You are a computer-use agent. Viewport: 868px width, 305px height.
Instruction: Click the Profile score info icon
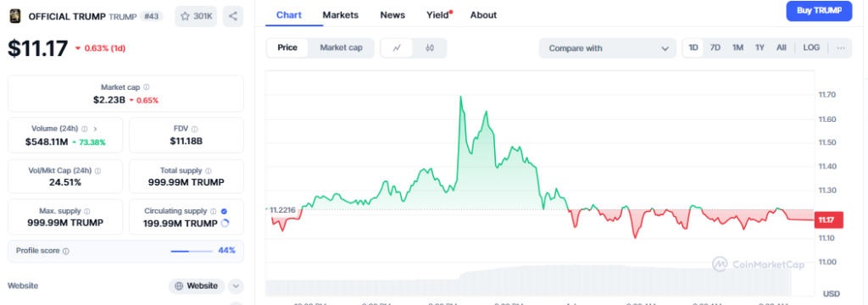66,251
